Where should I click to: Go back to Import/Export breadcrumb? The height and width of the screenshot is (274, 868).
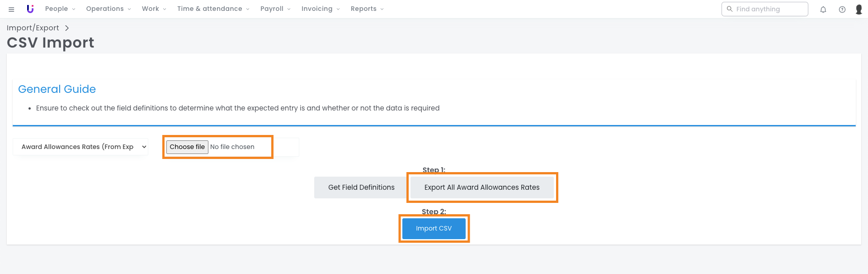click(33, 28)
